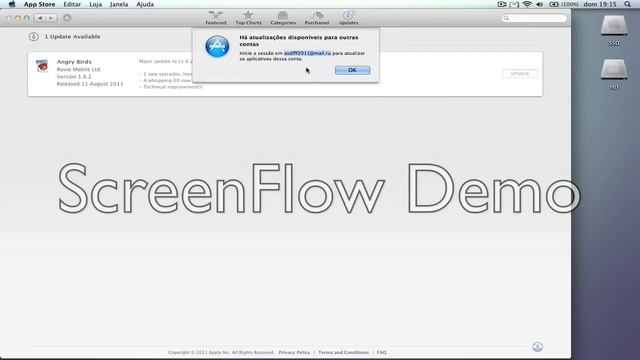Viewport: 640px width, 360px height.
Task: Click the UPDATE button for Angry Birds
Action: (520, 73)
